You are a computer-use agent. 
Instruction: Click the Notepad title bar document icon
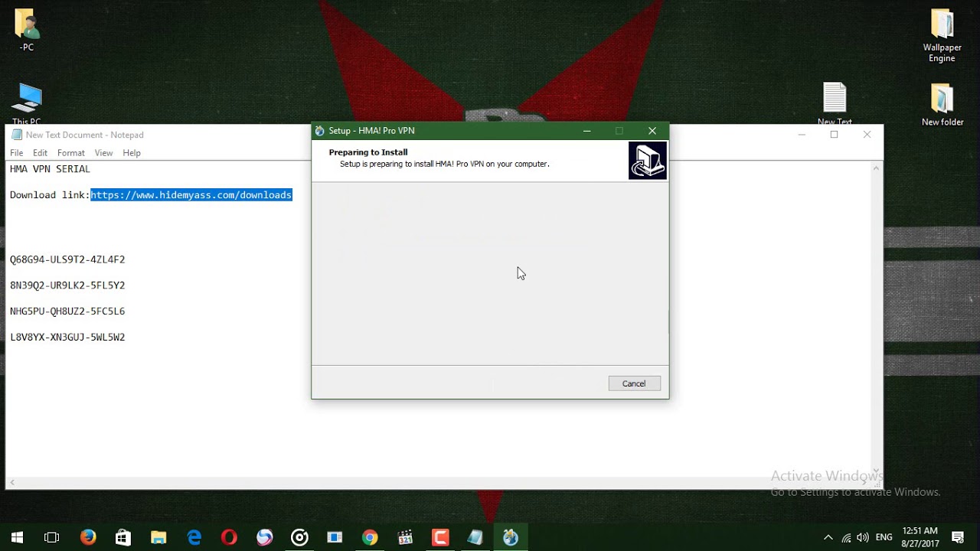point(16,135)
